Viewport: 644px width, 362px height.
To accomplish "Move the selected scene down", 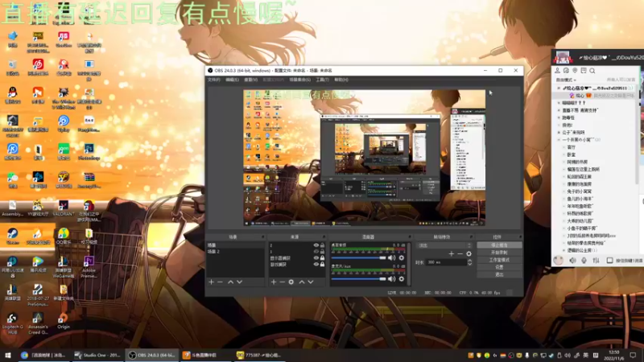I will (x=239, y=282).
